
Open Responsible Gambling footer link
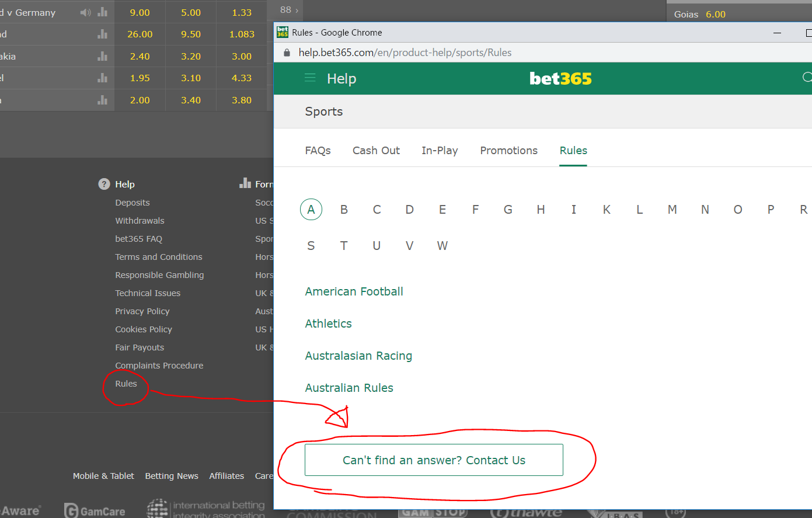click(159, 275)
